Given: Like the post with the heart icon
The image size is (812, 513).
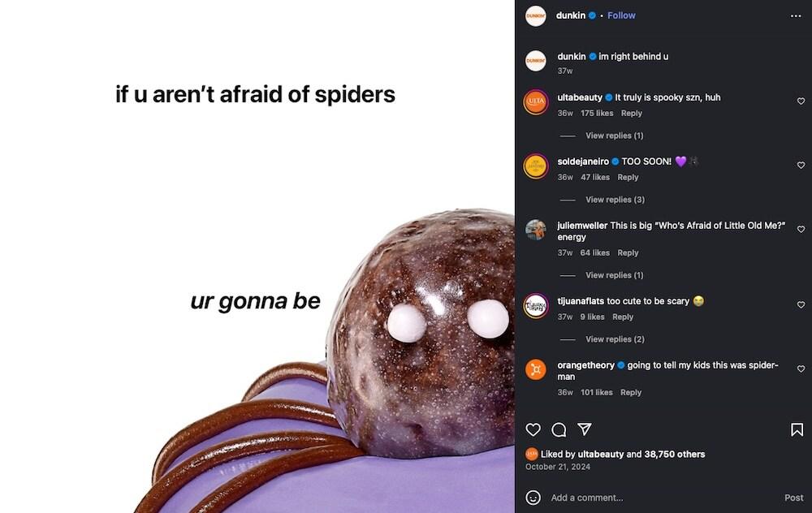Looking at the screenshot, I should (x=533, y=429).
